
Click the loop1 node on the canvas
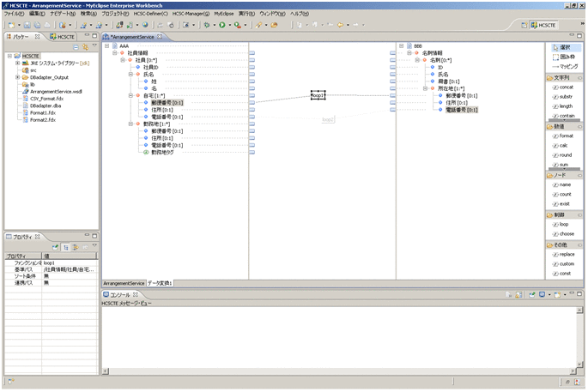(318, 95)
